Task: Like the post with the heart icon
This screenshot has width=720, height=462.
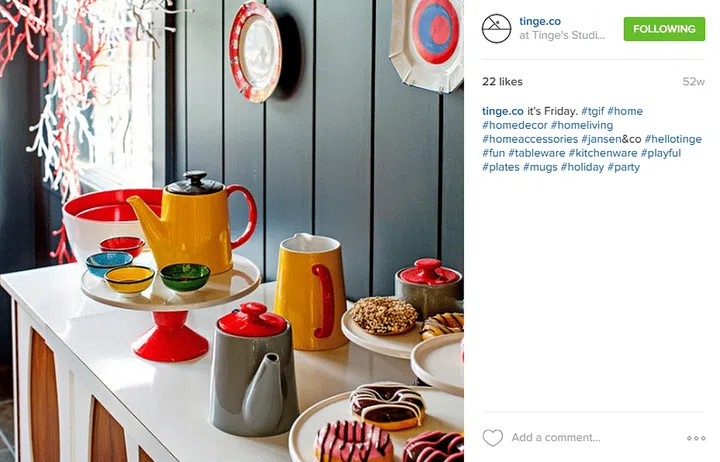Action: [x=493, y=438]
